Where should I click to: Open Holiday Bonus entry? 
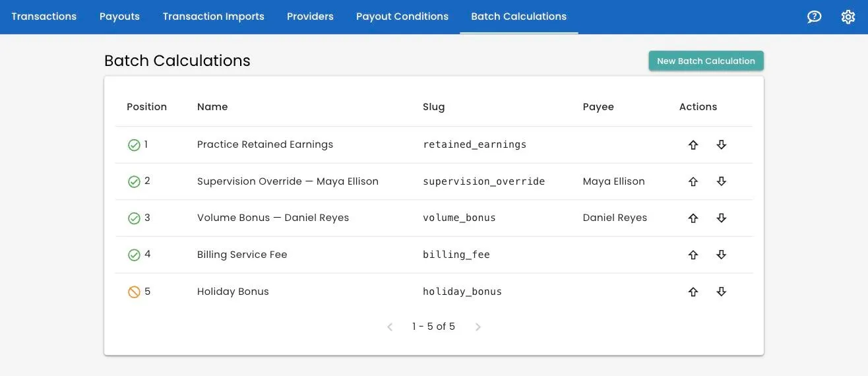pos(233,292)
